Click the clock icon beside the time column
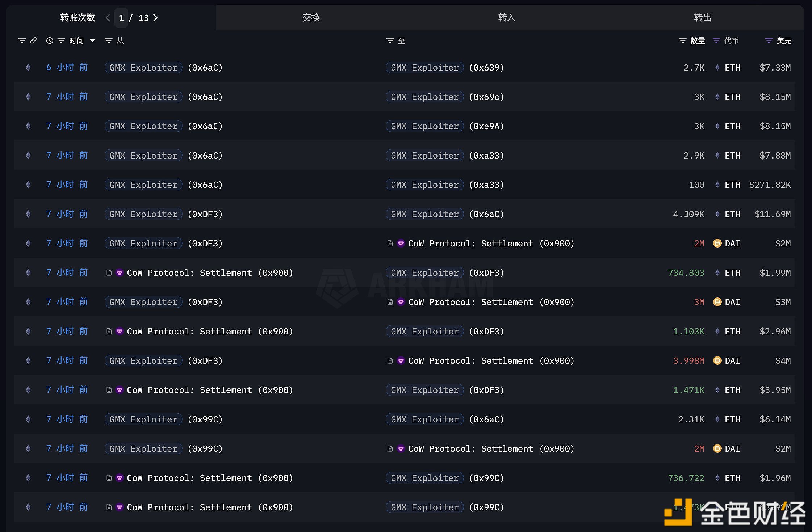This screenshot has height=532, width=812. (50, 41)
